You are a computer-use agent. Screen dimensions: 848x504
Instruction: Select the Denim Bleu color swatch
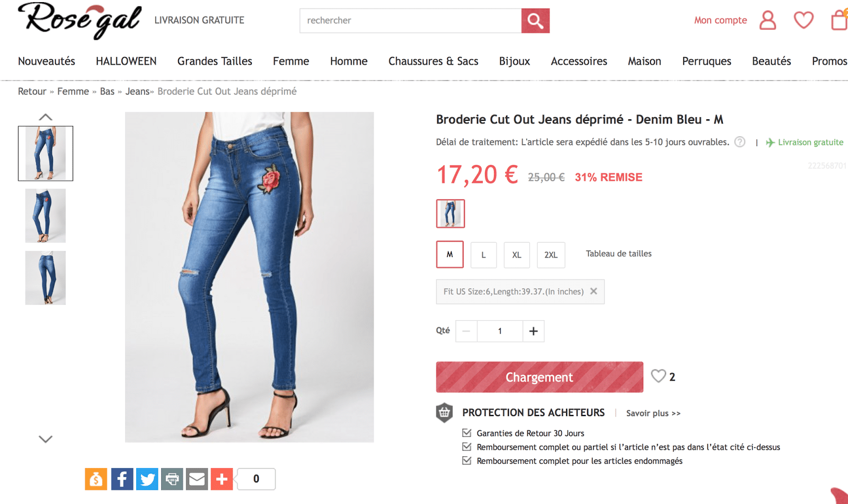(450, 214)
